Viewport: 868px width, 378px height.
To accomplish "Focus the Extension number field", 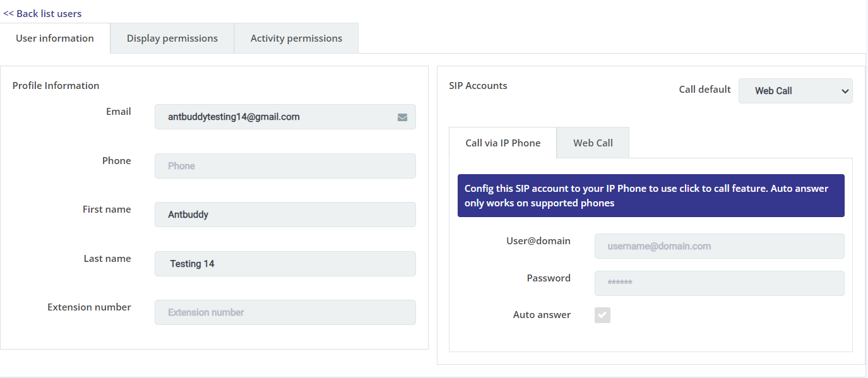I will click(x=285, y=312).
